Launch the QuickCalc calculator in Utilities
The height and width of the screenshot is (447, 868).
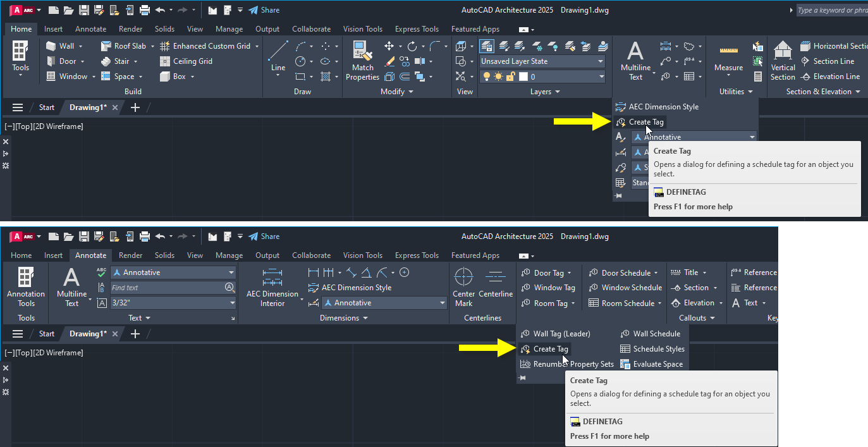pos(757,76)
